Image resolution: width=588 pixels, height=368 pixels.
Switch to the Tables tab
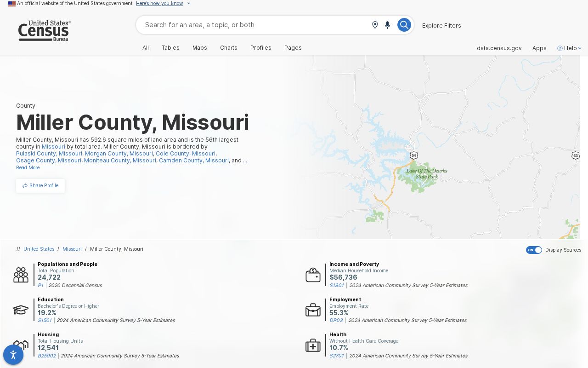170,48
